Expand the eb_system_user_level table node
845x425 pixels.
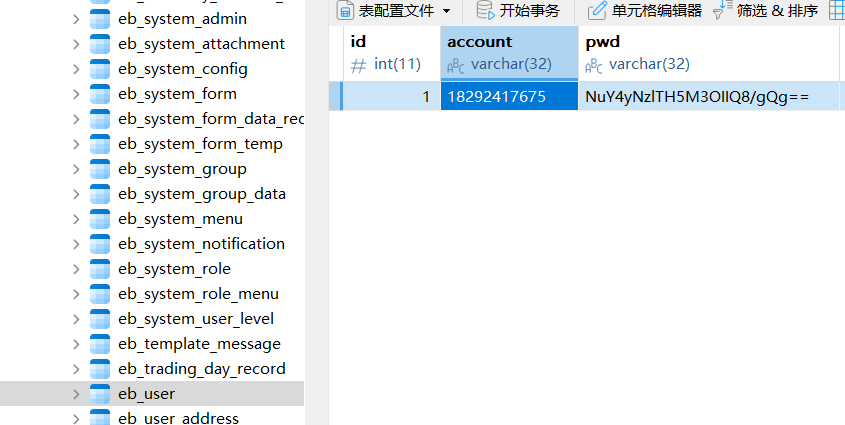(x=76, y=319)
